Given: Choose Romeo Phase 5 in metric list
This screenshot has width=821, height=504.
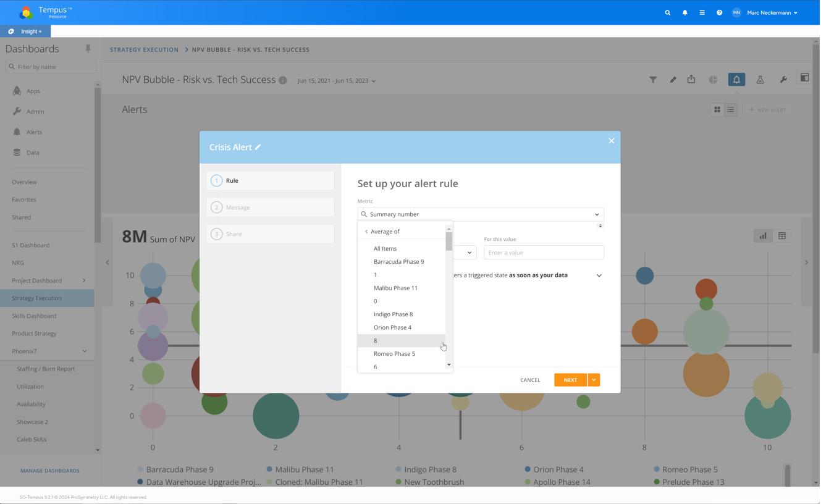Looking at the screenshot, I should [x=402, y=354].
